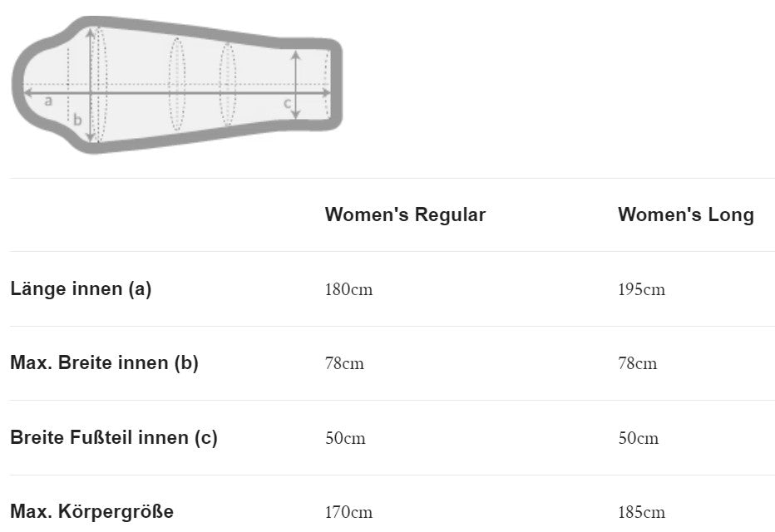Image resolution: width=775 pixels, height=532 pixels.
Task: Select the 185cm max body height value
Action: point(641,513)
